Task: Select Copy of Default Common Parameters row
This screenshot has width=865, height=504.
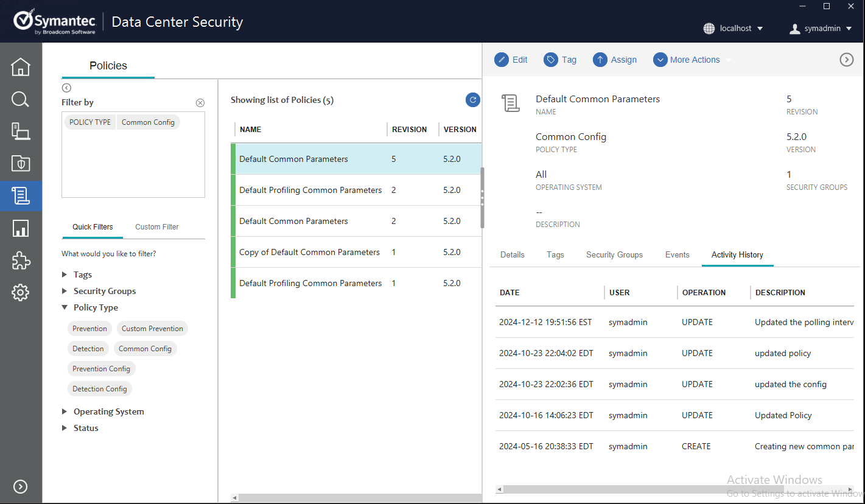Action: pos(356,252)
